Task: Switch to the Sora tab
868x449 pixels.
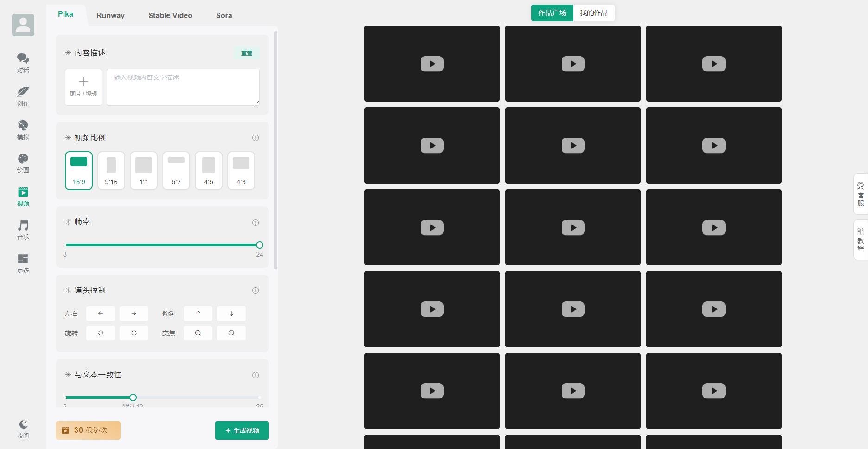Action: [223, 15]
